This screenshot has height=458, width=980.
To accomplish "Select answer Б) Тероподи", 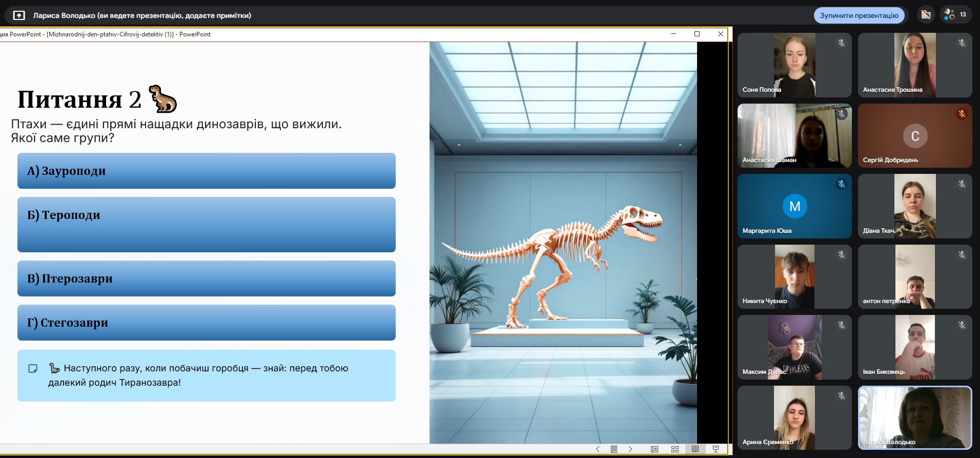I will 206,224.
